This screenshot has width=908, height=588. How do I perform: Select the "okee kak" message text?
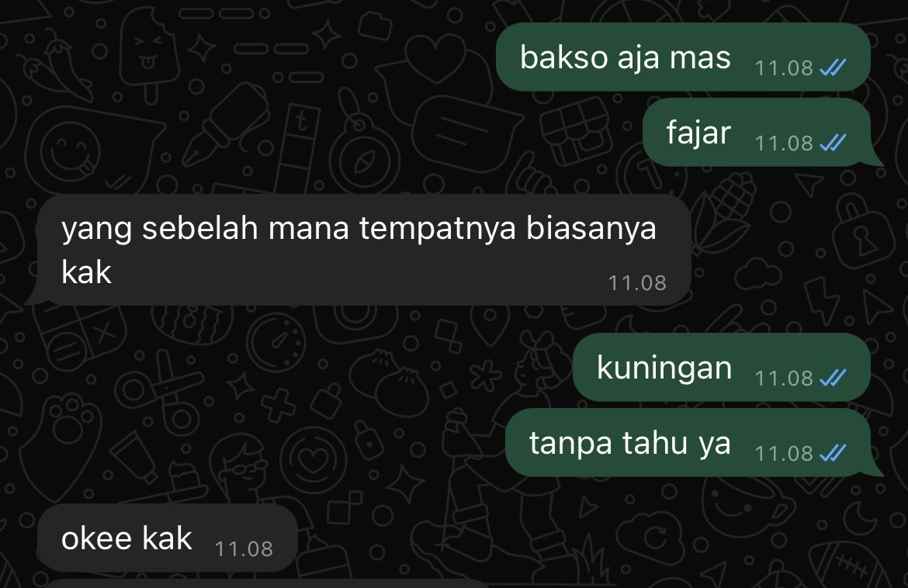click(126, 538)
